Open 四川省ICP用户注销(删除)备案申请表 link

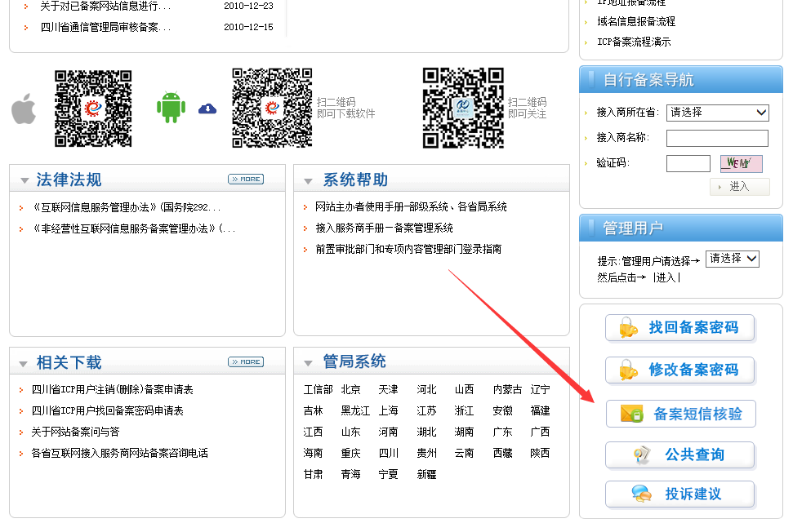[112, 389]
